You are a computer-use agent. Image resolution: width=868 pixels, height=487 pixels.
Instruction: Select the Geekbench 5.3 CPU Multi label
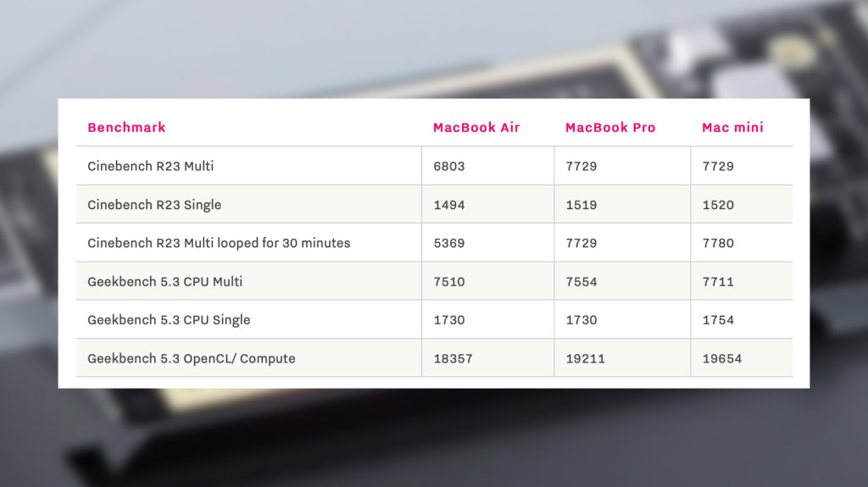[164, 281]
